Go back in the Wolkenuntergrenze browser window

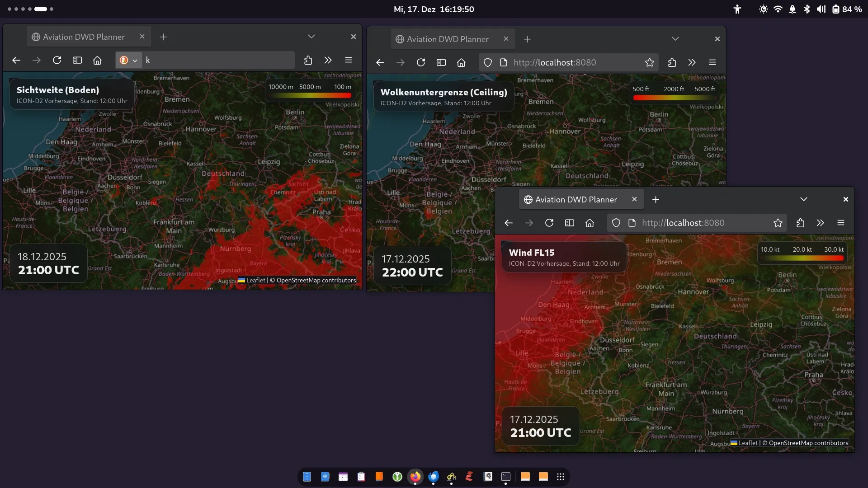click(x=380, y=62)
